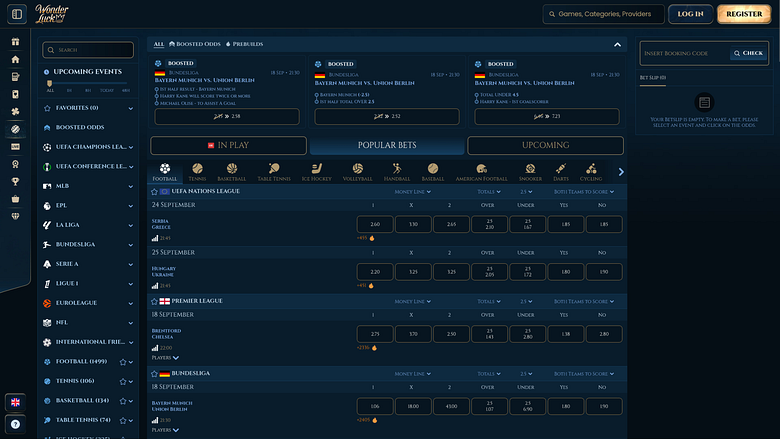
Task: Expand the Favorites (0) section
Action: [x=130, y=108]
